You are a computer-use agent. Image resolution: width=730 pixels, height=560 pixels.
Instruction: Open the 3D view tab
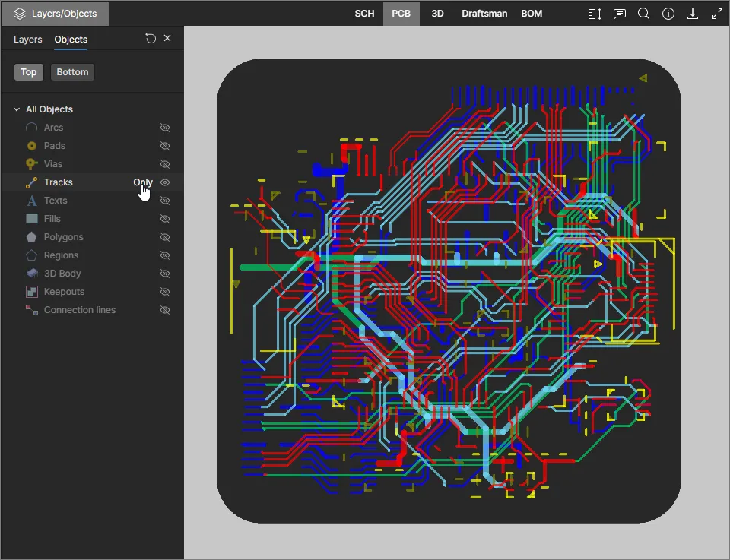[437, 14]
